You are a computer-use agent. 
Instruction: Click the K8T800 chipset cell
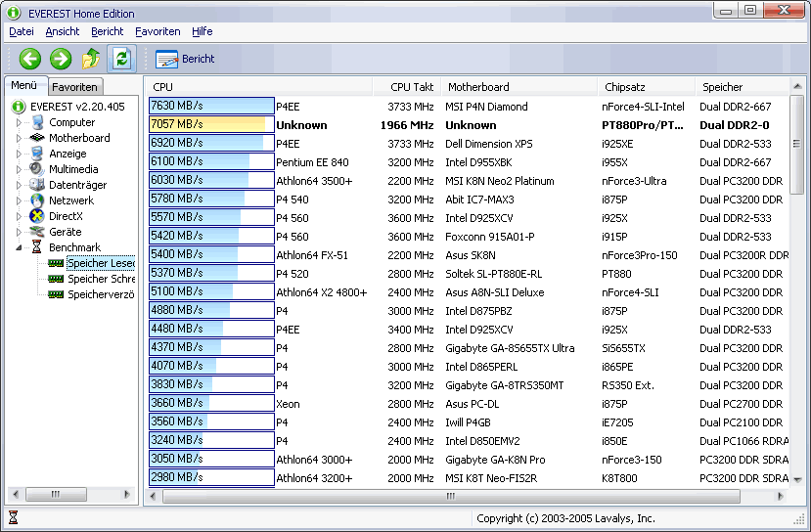[x=619, y=478]
